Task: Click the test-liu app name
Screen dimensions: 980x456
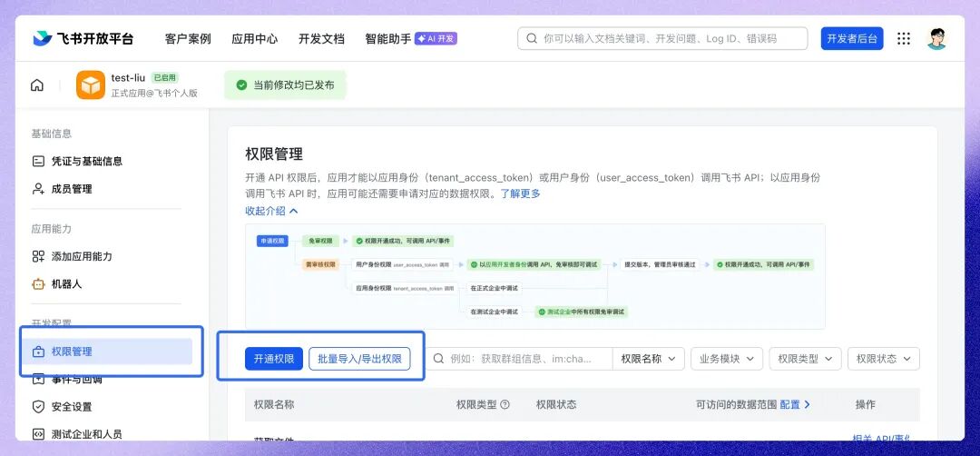Action: tap(128, 78)
